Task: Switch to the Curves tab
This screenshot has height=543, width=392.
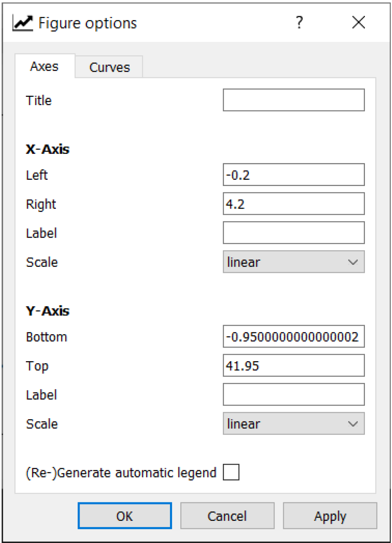Action: (109, 67)
